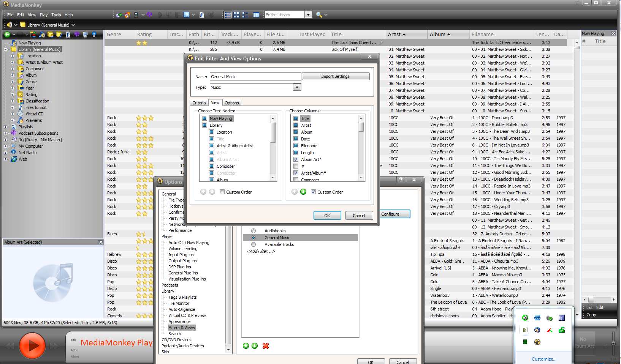Click the Name field containing General Music
Image resolution: width=621 pixels, height=364 pixels.
click(x=255, y=77)
